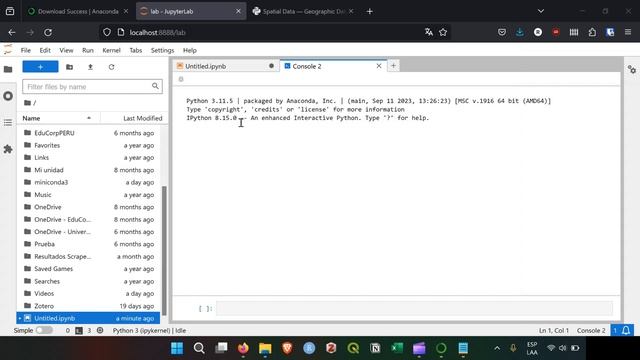Viewport: 640px width, 360px height.
Task: Refresh the file browser list
Action: (x=111, y=67)
